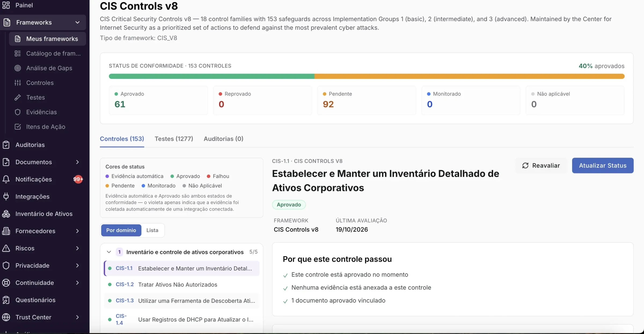Select control CIS-1.2 Tratar Ativos Não Autorizados
Image resolution: width=644 pixels, height=334 pixels.
(x=182, y=285)
